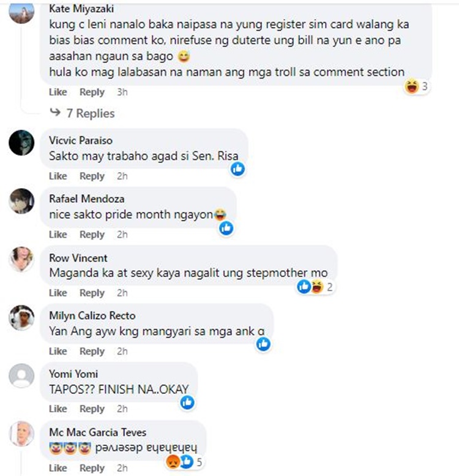Open reactions on Row Vincent's comment

click(x=315, y=287)
